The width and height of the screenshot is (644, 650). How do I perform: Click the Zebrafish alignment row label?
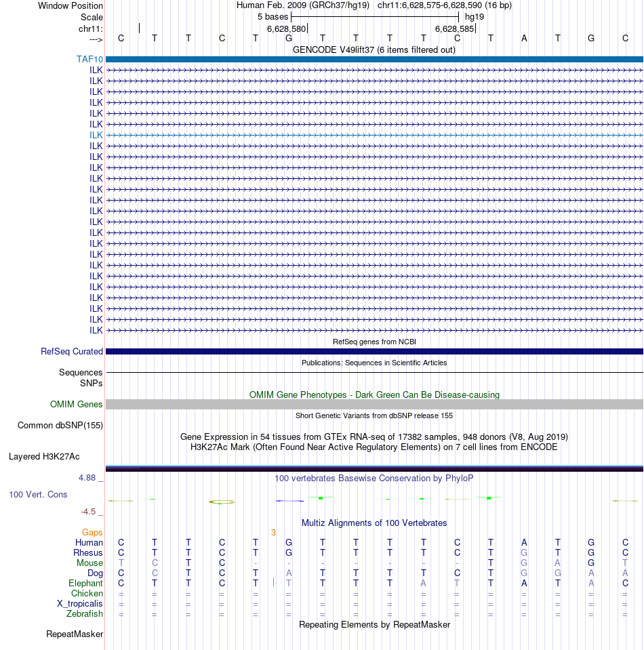click(85, 613)
